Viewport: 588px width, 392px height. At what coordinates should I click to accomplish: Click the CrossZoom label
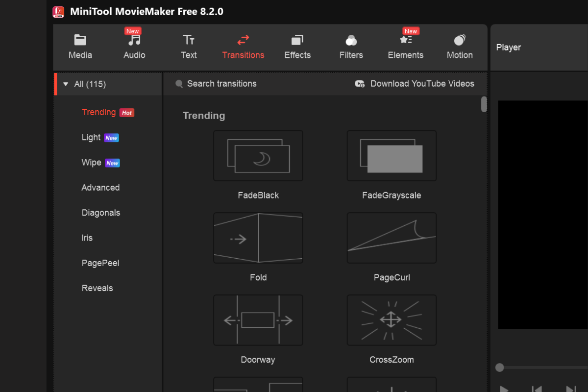[x=392, y=360]
